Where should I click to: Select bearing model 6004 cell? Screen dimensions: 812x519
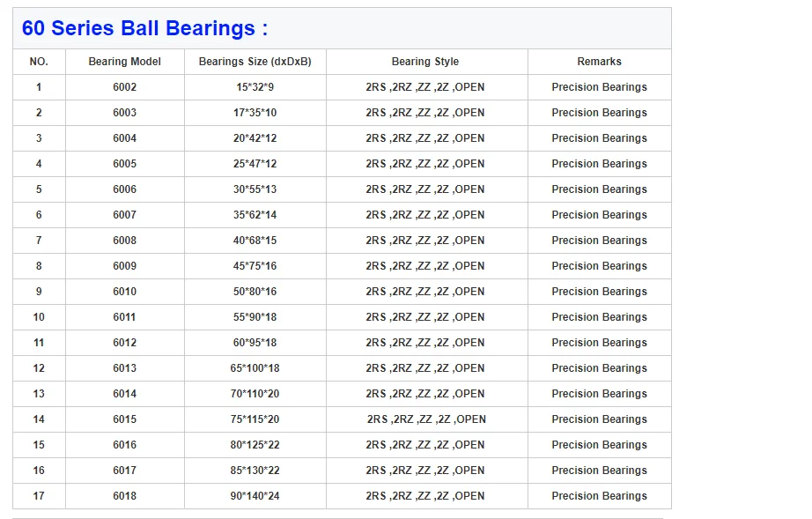(125, 138)
